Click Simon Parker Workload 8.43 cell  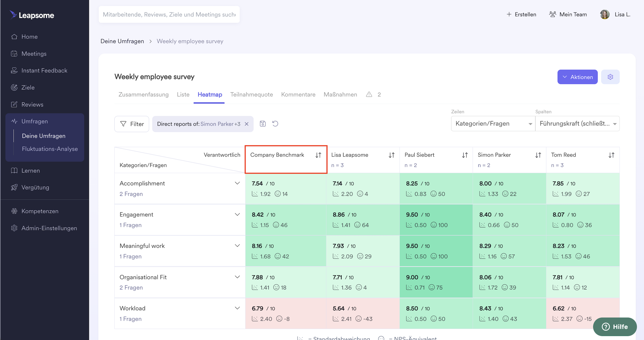point(509,313)
